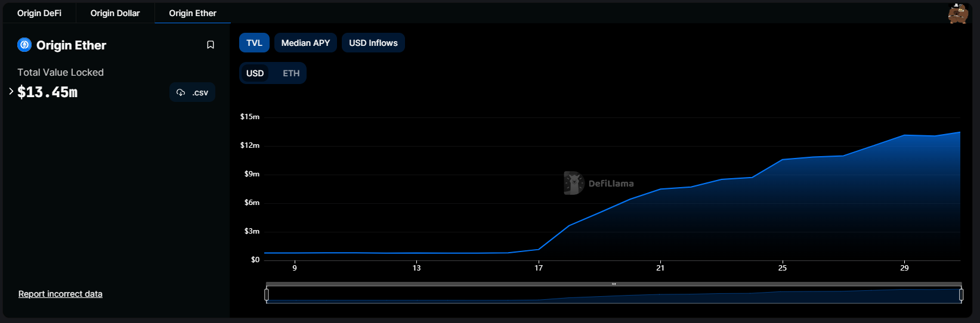Click the Origin Ether logo icon
The height and width of the screenshot is (323, 980).
pyautogui.click(x=24, y=45)
